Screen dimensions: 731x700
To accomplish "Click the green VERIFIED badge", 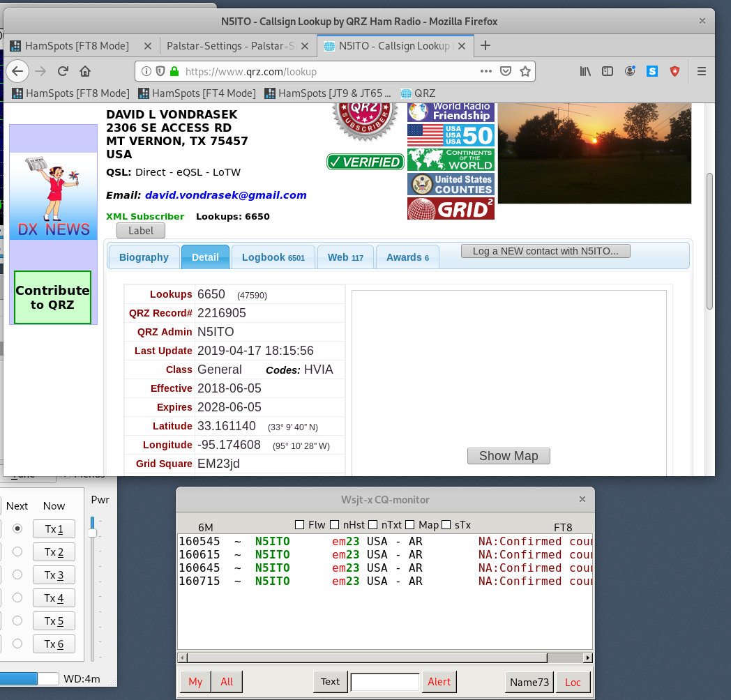I will coord(365,162).
